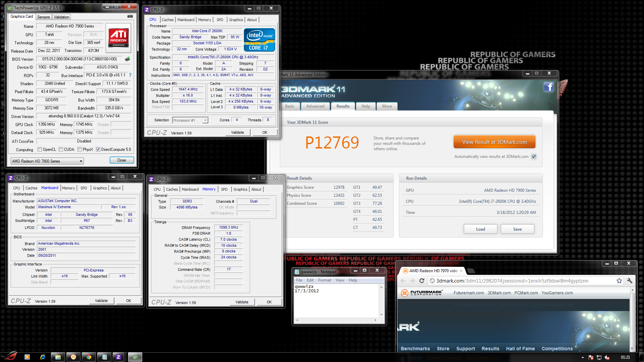Click the Chrome back arrow
The width and height of the screenshot is (644, 362).
coord(403,281)
